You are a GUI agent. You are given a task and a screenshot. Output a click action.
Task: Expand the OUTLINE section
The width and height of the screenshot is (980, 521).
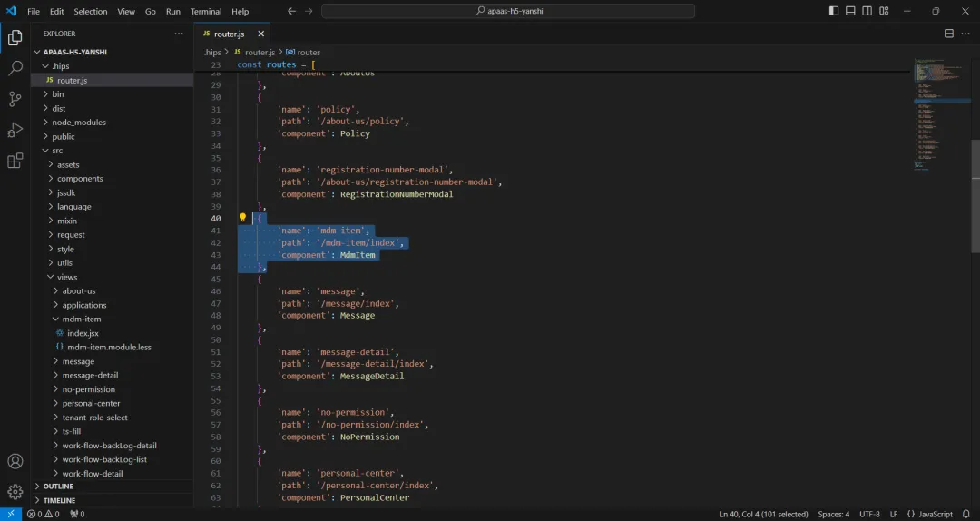pos(112,487)
